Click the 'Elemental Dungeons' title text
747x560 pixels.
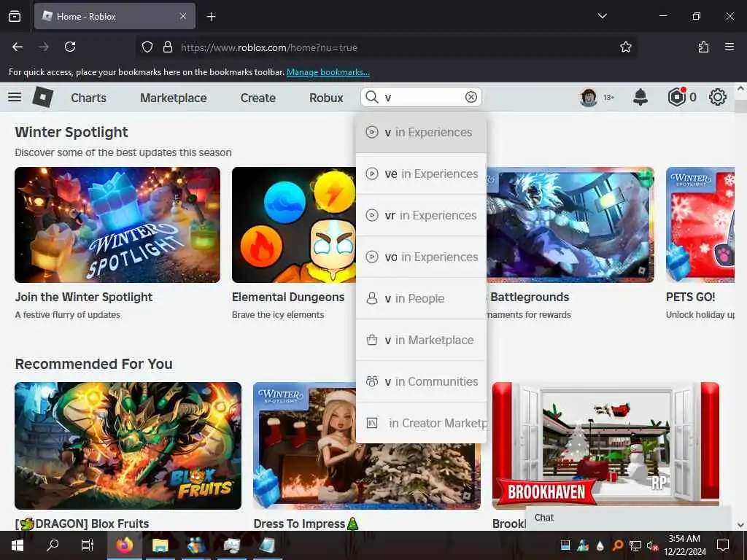pyautogui.click(x=288, y=297)
